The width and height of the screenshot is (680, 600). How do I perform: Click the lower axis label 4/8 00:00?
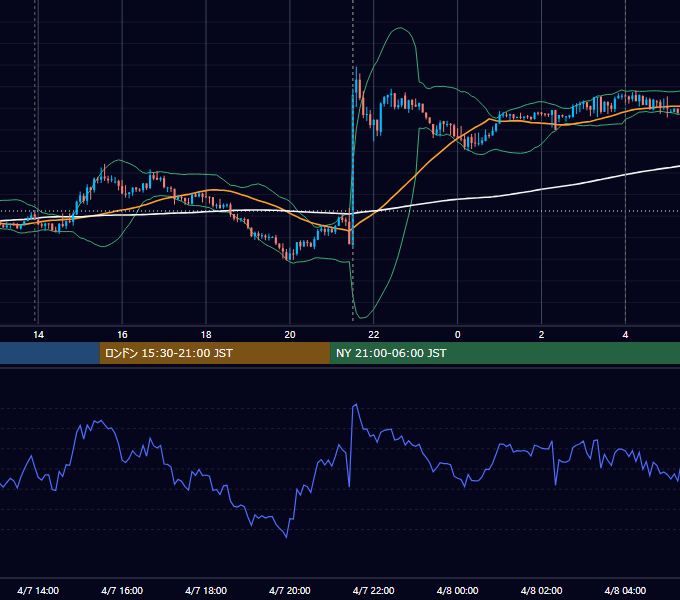pos(458,590)
